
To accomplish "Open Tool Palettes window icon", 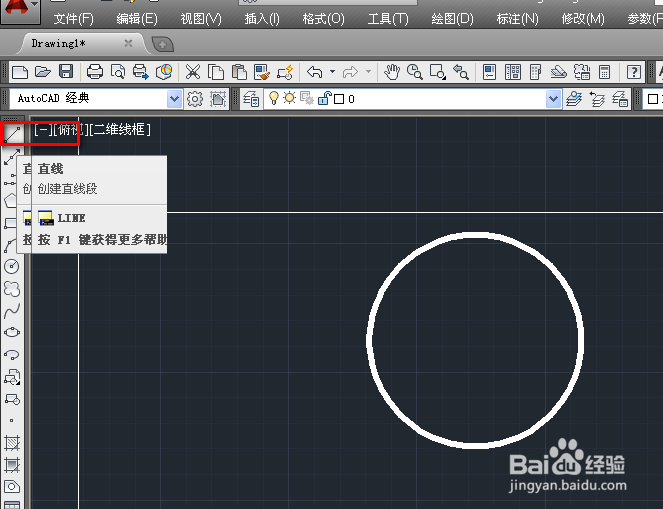I will point(535,72).
